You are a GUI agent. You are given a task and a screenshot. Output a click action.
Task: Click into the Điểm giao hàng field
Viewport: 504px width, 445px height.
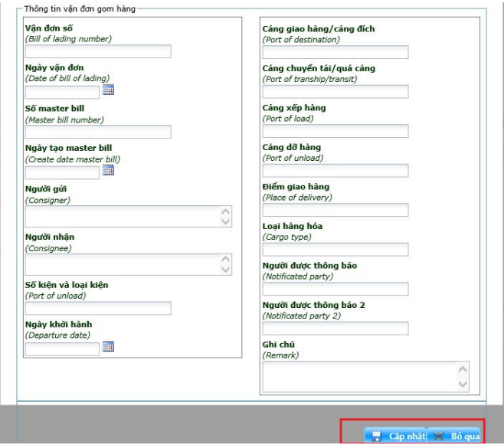coord(335,210)
